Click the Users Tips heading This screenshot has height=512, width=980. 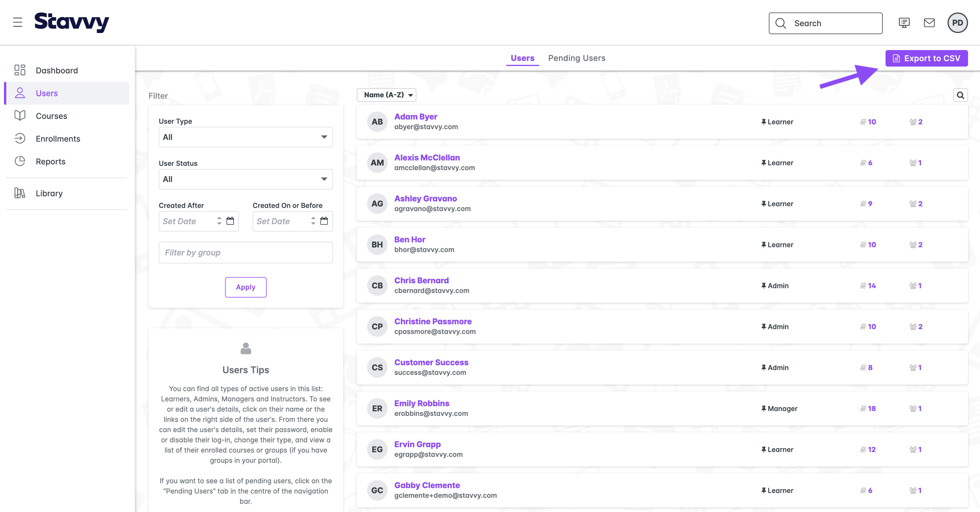pos(245,370)
